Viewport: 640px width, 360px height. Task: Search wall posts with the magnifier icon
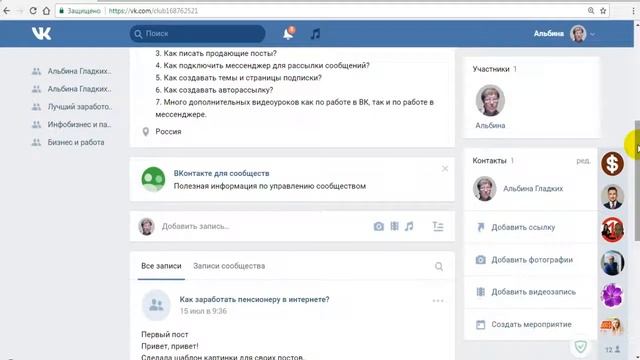439,267
